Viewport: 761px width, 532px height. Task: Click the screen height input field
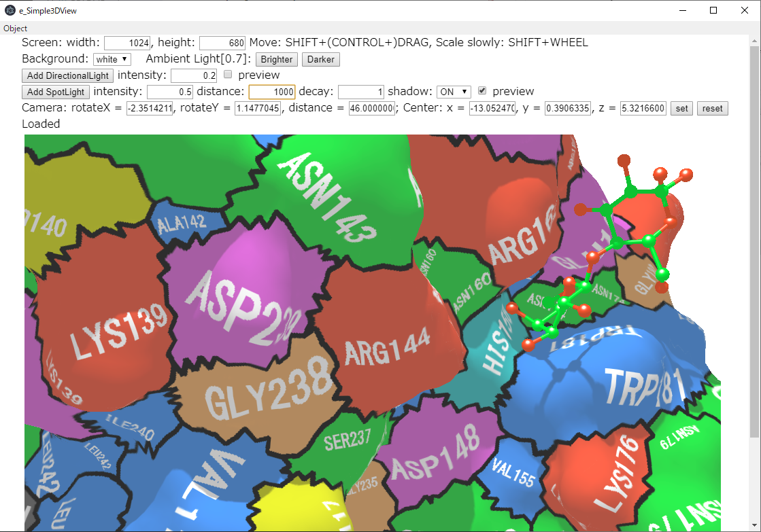click(x=222, y=43)
